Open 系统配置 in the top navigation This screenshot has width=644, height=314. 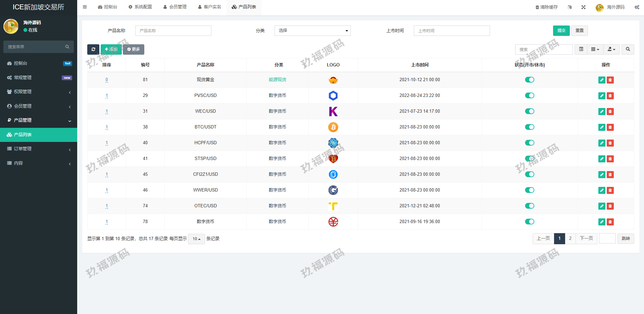140,7
